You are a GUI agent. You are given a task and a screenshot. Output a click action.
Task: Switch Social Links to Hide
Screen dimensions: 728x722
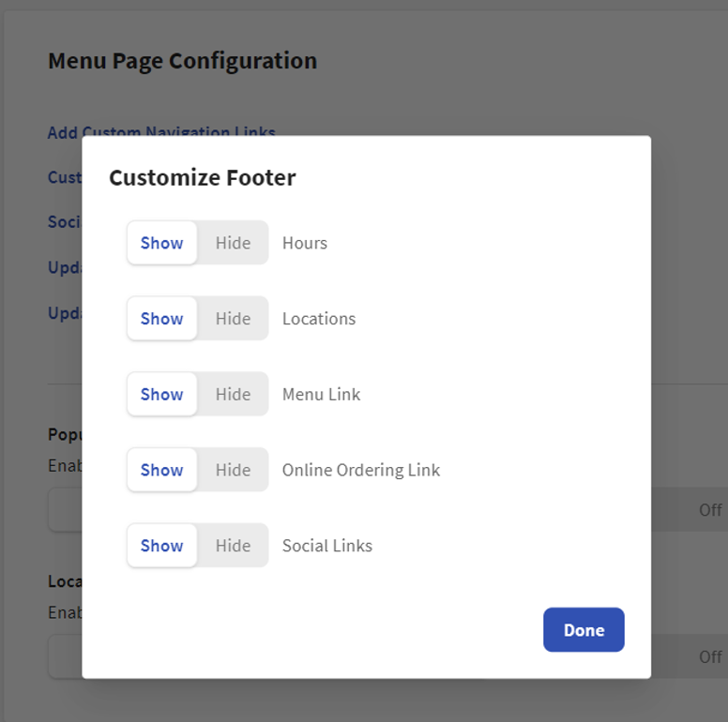(233, 546)
